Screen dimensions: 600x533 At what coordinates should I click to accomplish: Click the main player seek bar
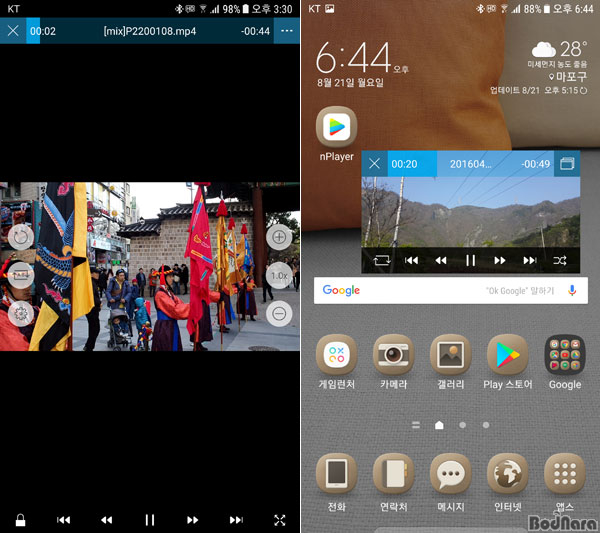coord(150,31)
